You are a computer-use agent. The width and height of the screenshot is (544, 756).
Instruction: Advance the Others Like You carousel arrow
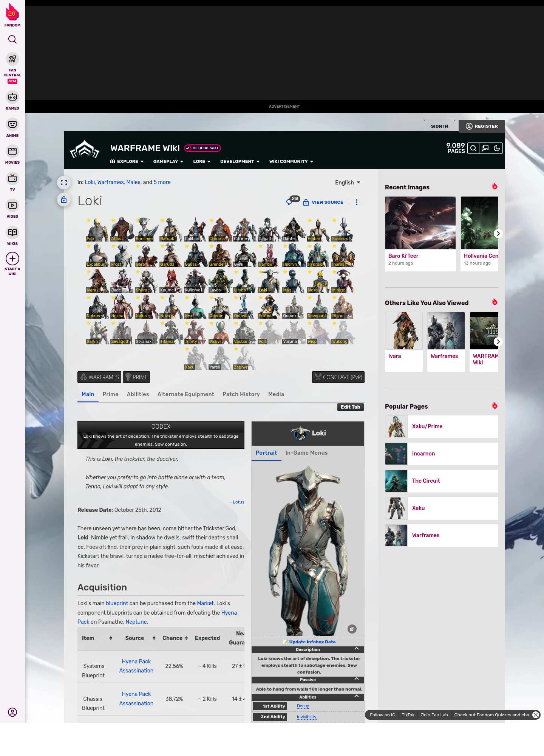pyautogui.click(x=498, y=342)
